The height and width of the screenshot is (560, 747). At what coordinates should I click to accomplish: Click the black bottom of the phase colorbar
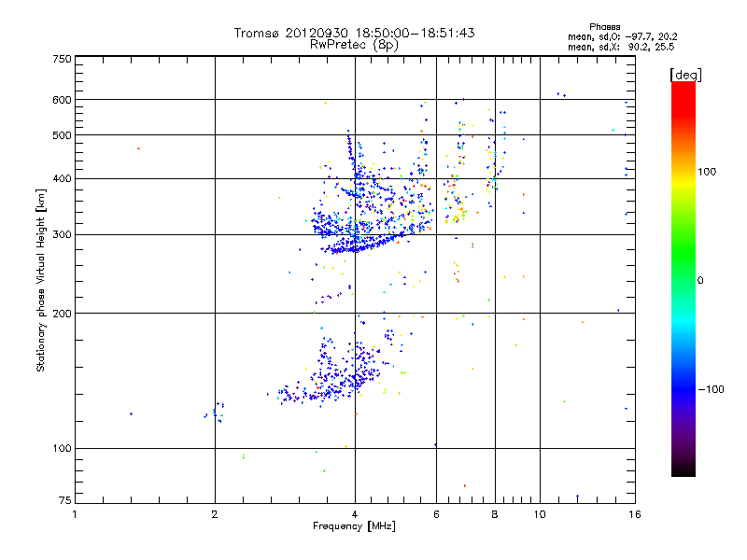click(684, 469)
